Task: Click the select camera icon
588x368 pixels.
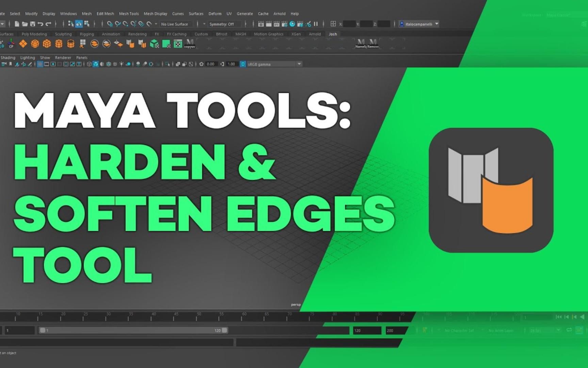Action: 4,64
